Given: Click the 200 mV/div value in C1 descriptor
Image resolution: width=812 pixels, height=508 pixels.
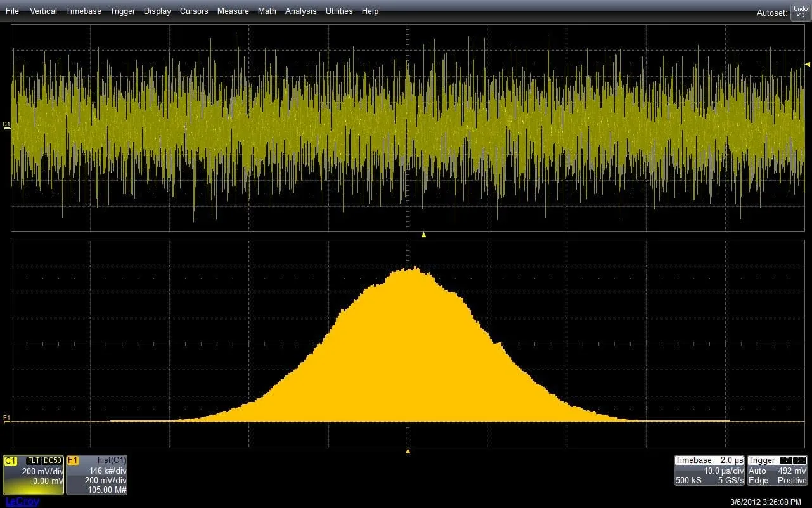Looking at the screenshot, I should [42, 471].
